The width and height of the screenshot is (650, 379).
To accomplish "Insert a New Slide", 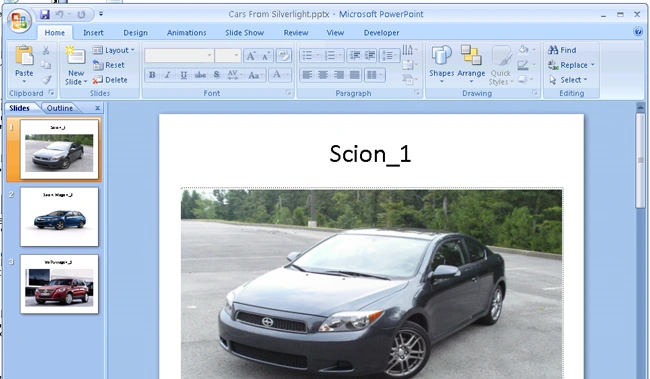I will click(x=76, y=65).
